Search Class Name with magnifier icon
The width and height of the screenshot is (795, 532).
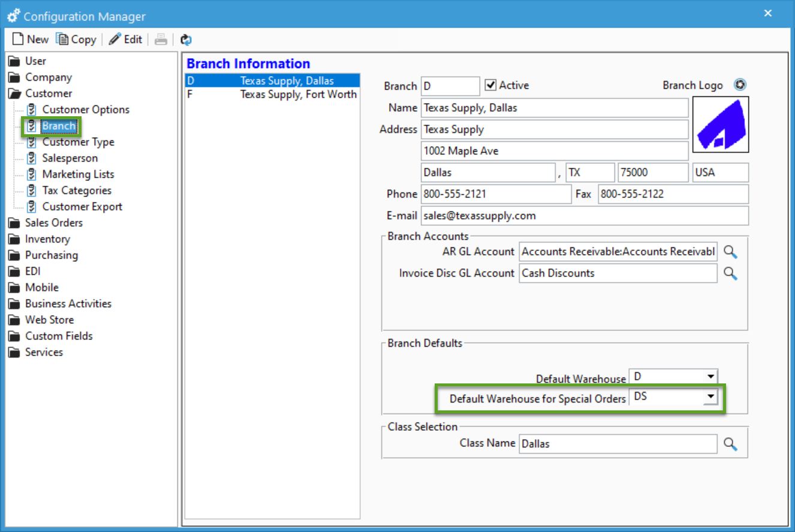click(x=730, y=444)
